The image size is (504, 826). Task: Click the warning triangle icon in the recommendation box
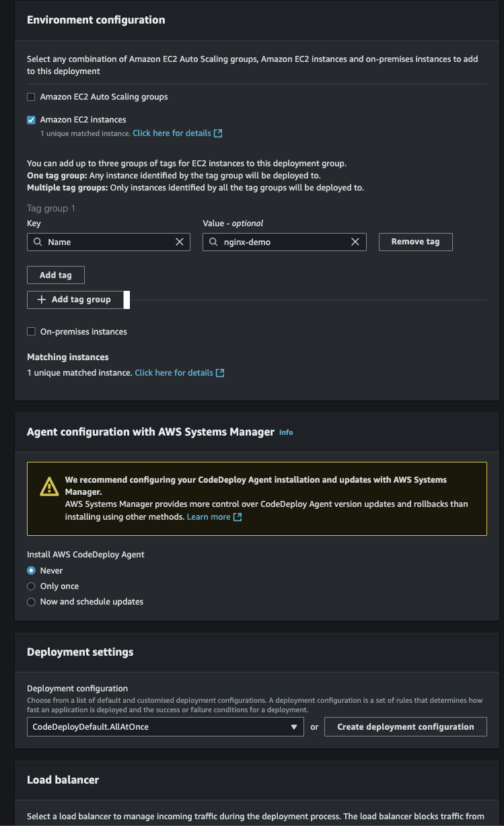point(48,486)
